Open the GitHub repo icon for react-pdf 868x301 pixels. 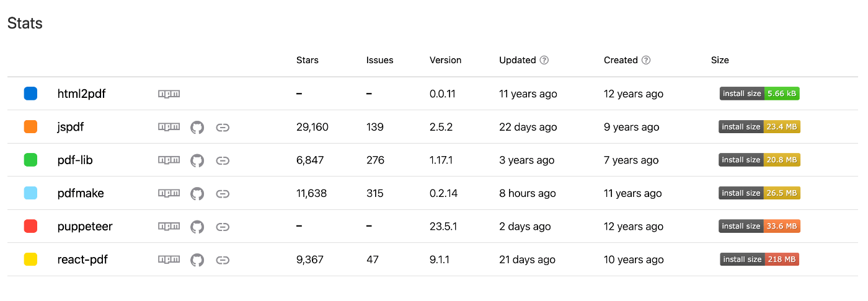[x=197, y=260]
